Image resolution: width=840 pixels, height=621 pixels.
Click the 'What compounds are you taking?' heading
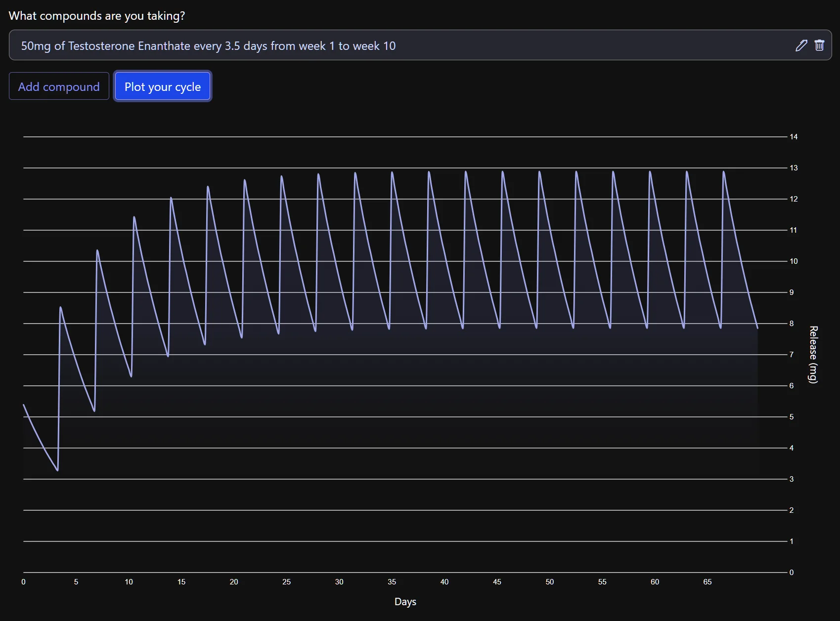[x=97, y=16]
